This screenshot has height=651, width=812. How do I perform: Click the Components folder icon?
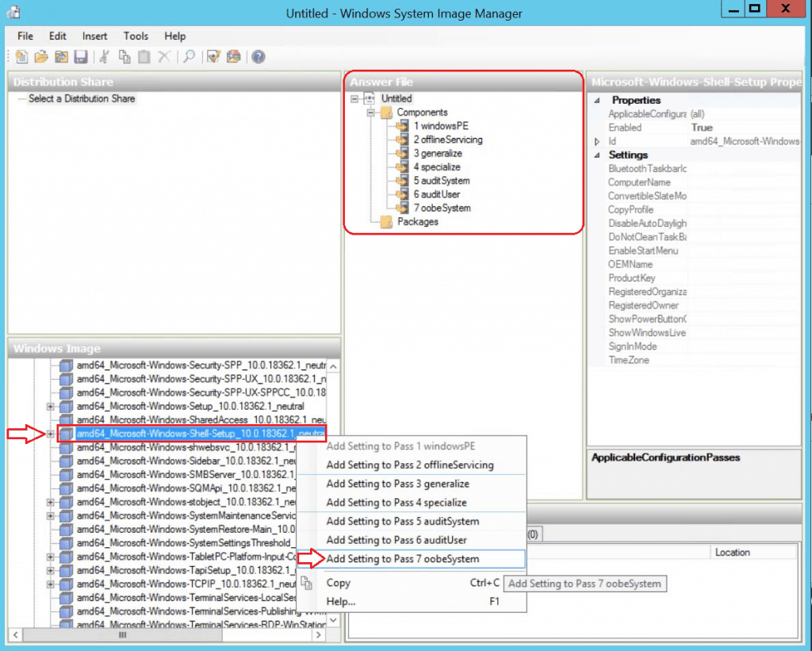point(386,113)
